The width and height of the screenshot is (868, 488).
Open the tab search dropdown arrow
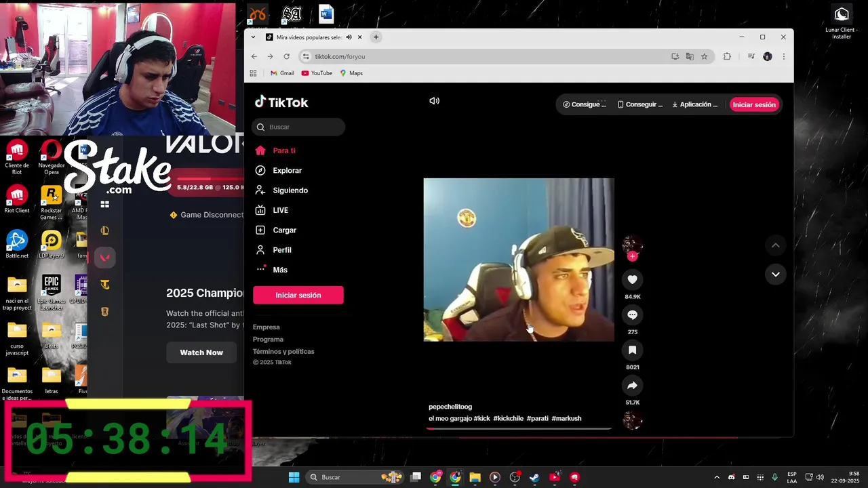tap(254, 37)
